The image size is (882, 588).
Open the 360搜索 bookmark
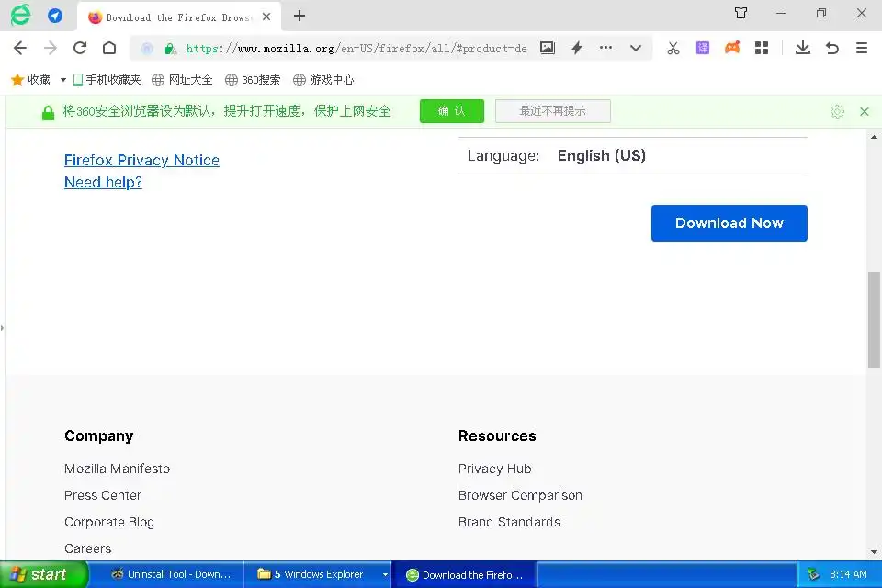pyautogui.click(x=253, y=80)
